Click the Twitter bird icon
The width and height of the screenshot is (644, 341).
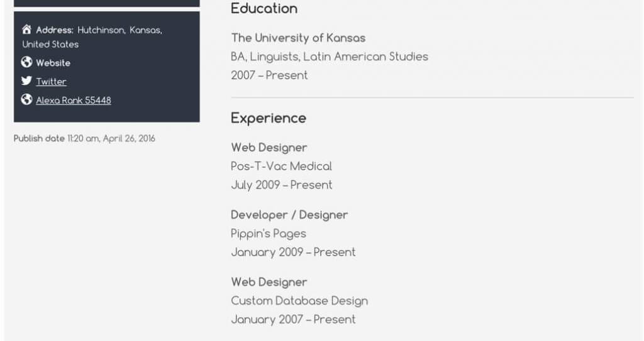coord(26,80)
